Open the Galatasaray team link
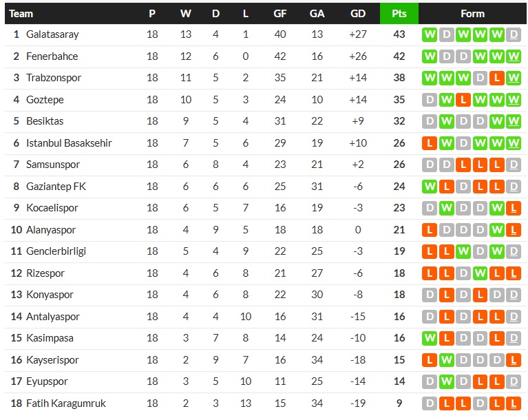This screenshot has width=528, height=420. click(52, 34)
